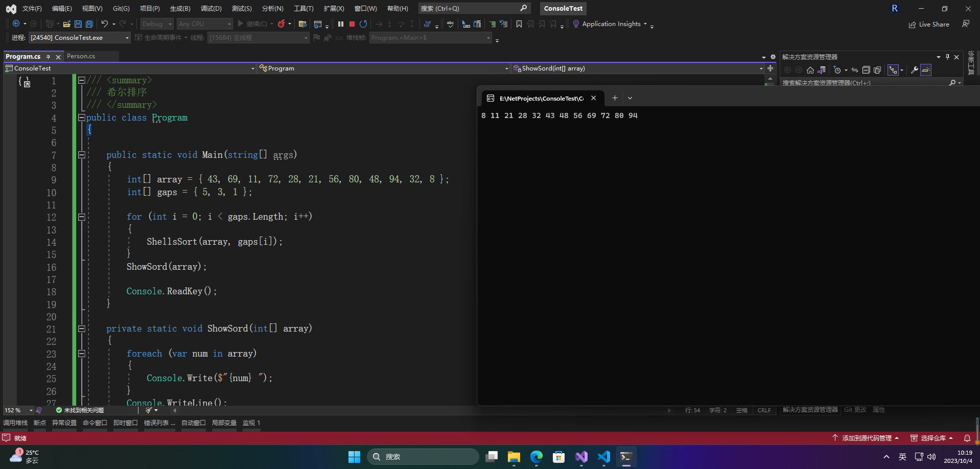Viewport: 980px width, 469px height.
Task: Click 选择仓库 in status bar
Action: [932, 438]
